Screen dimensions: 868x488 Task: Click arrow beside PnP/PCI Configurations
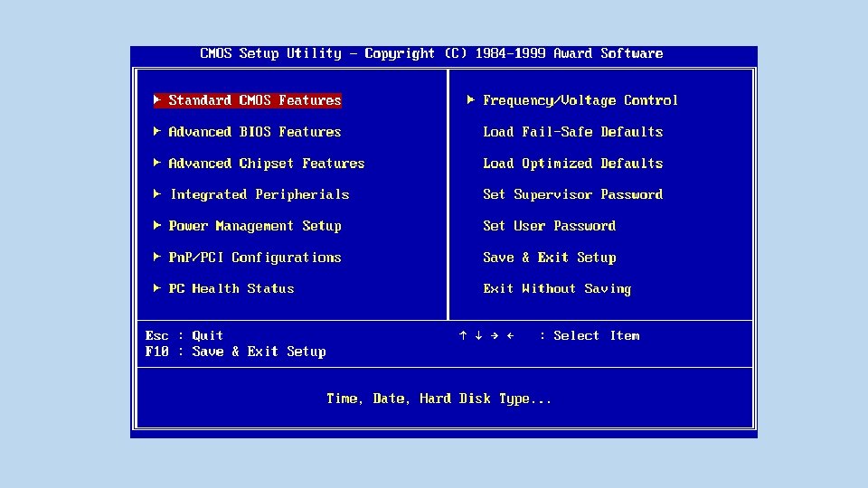[157, 257]
